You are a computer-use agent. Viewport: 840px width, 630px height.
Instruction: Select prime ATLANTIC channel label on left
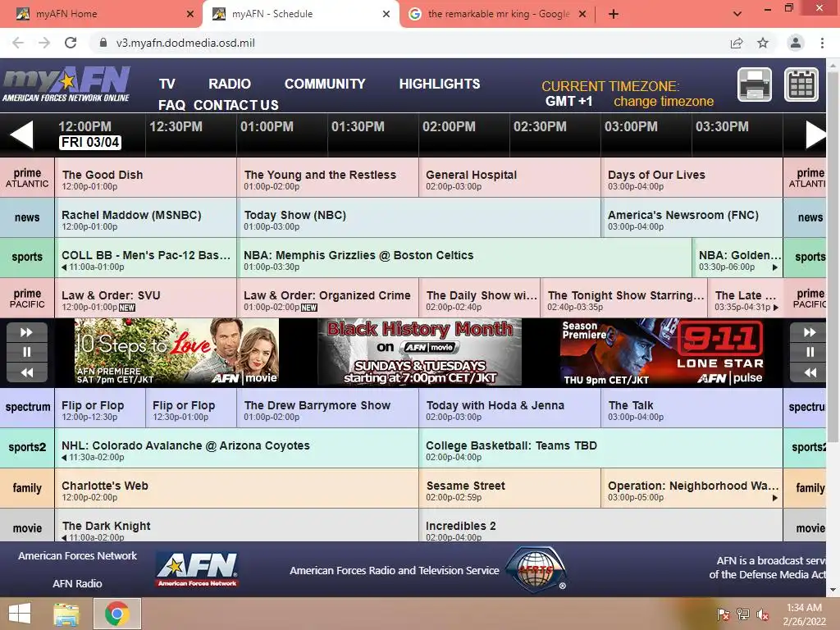point(27,177)
